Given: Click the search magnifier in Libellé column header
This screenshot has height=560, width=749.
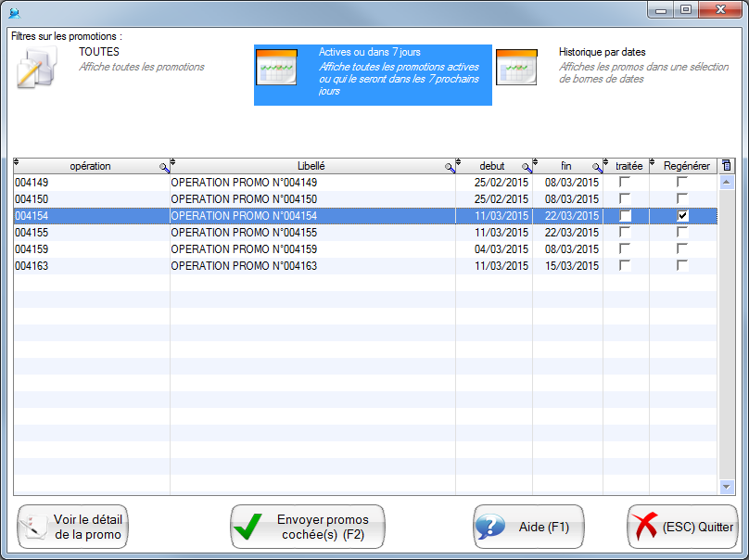Looking at the screenshot, I should pyautogui.click(x=450, y=168).
